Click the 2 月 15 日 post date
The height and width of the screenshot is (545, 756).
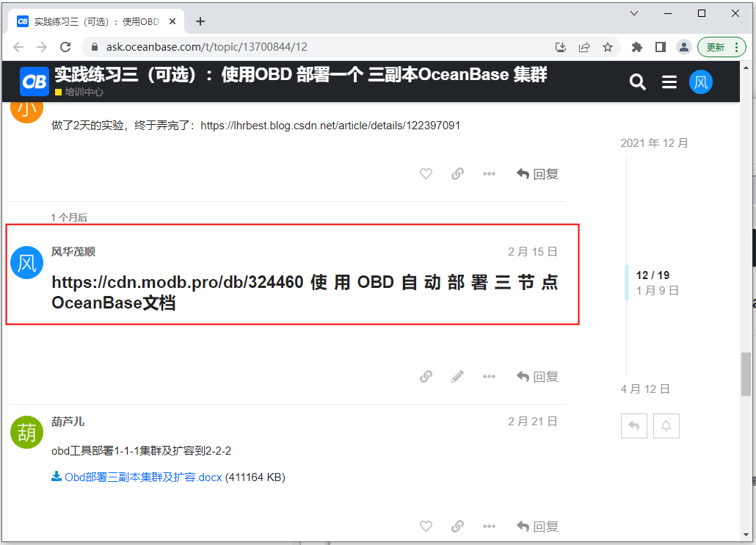[532, 251]
